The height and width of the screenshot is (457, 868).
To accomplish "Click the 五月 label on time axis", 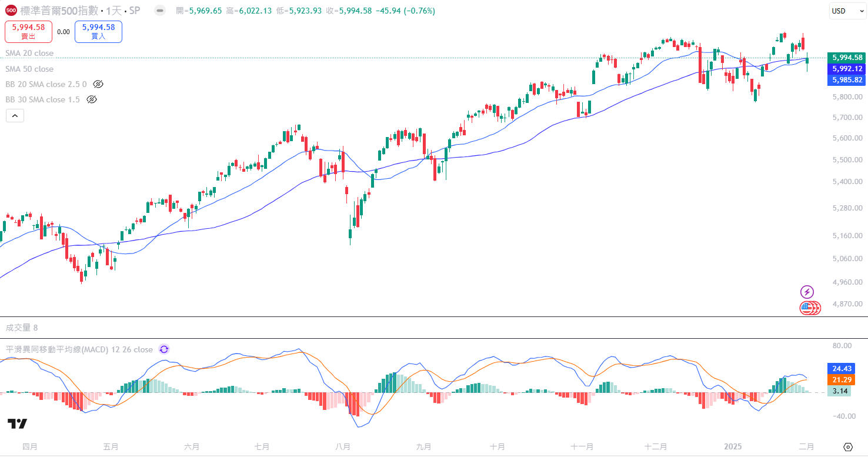I will coord(111,447).
